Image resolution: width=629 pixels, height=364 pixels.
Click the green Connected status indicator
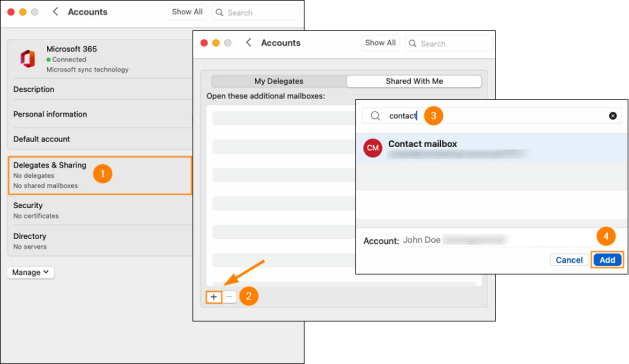49,59
